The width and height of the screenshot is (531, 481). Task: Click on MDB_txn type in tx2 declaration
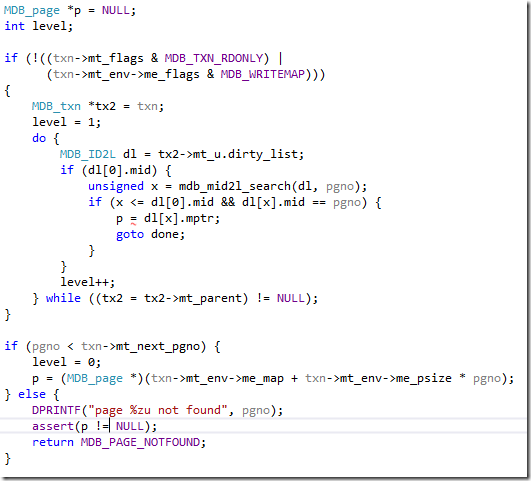pos(56,106)
